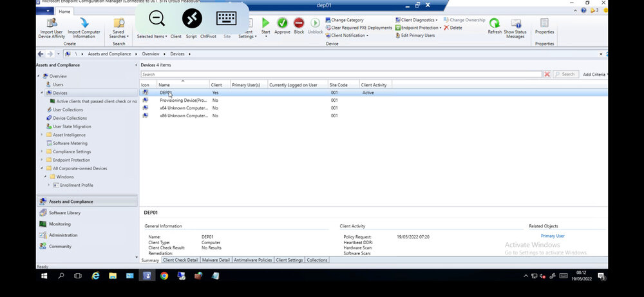Select the Home ribbon tab
The width and height of the screenshot is (644, 297).
point(64,12)
